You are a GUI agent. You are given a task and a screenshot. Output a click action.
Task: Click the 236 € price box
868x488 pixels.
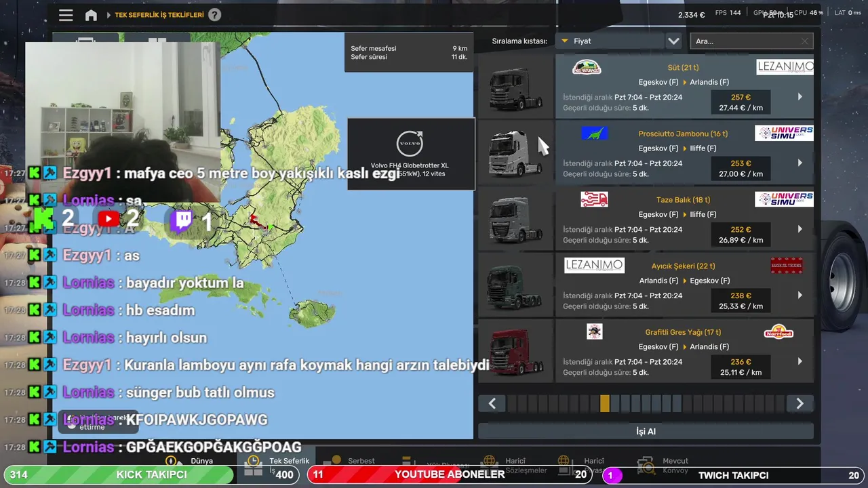pyautogui.click(x=741, y=367)
